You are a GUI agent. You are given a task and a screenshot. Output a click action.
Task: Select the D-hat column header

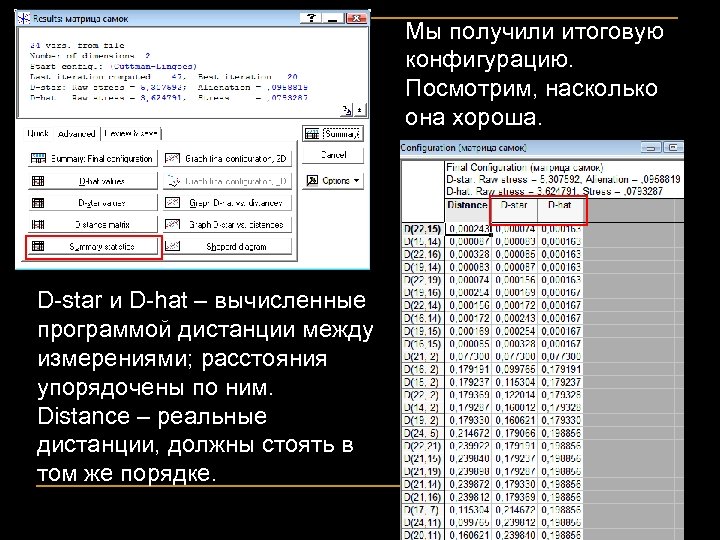tap(560, 211)
